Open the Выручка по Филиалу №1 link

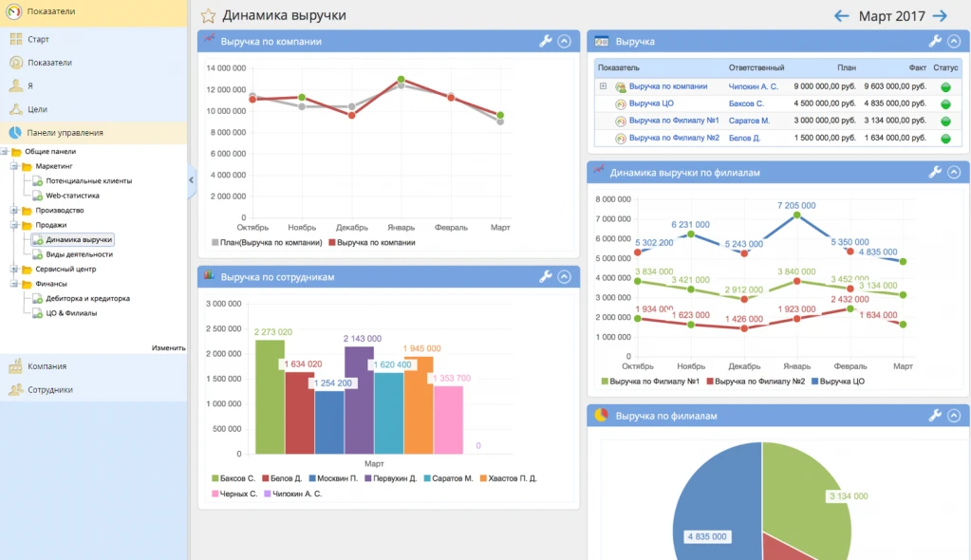tap(673, 121)
